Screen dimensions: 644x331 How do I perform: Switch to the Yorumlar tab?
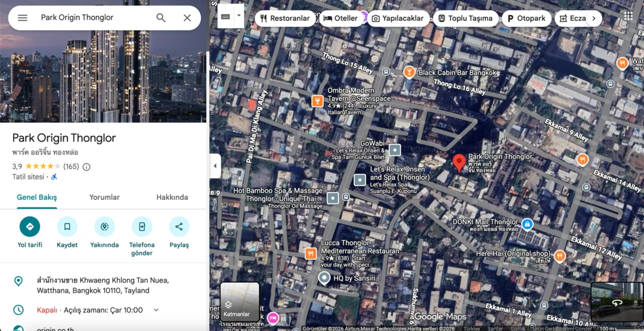click(104, 197)
